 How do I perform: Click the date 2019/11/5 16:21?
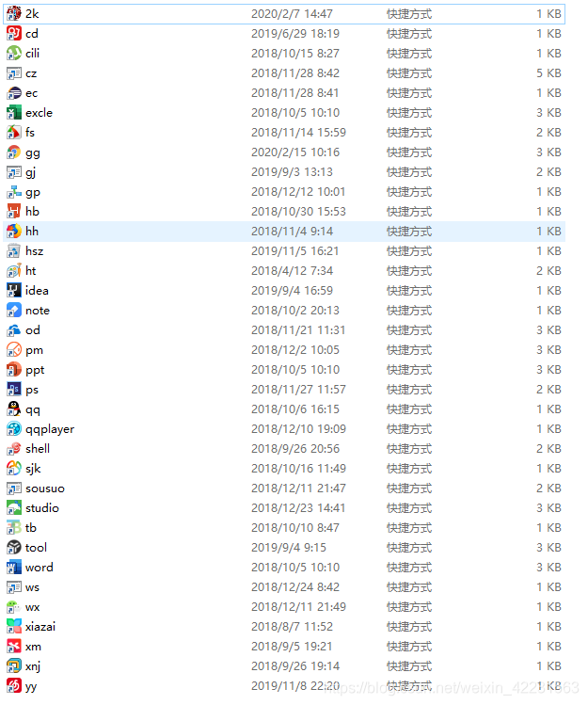coord(294,251)
